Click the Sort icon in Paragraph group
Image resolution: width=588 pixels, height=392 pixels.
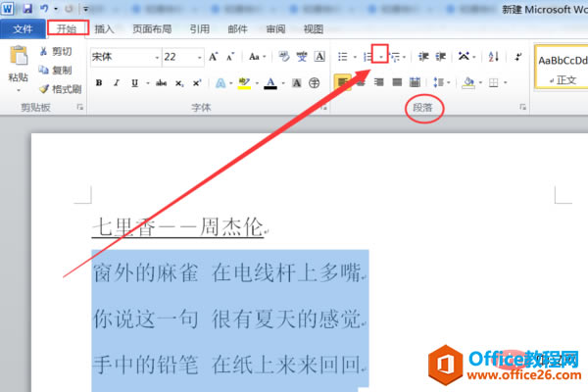pos(494,57)
